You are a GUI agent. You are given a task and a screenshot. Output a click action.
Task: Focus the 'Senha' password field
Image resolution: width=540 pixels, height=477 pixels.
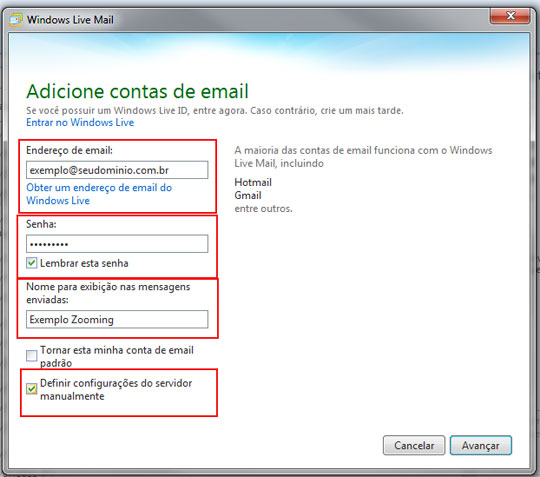117,244
